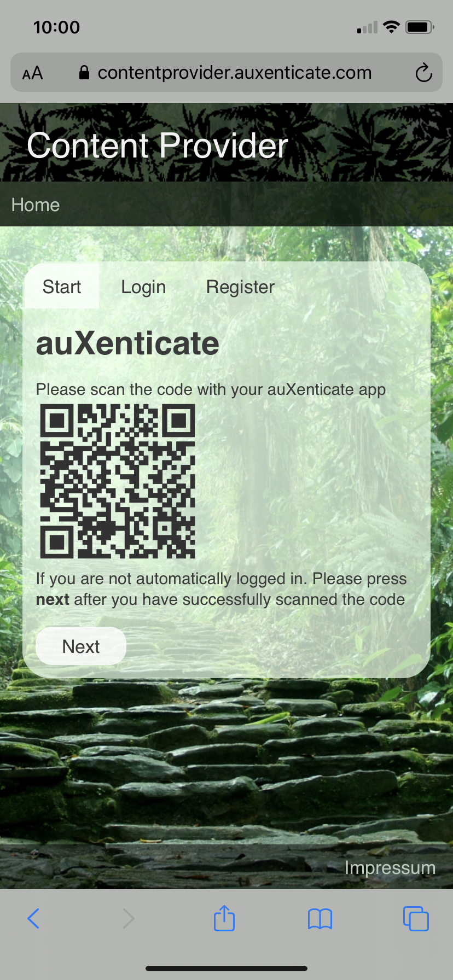Tap the 10:00 clock in status bar
The width and height of the screenshot is (453, 980).
pos(56,27)
